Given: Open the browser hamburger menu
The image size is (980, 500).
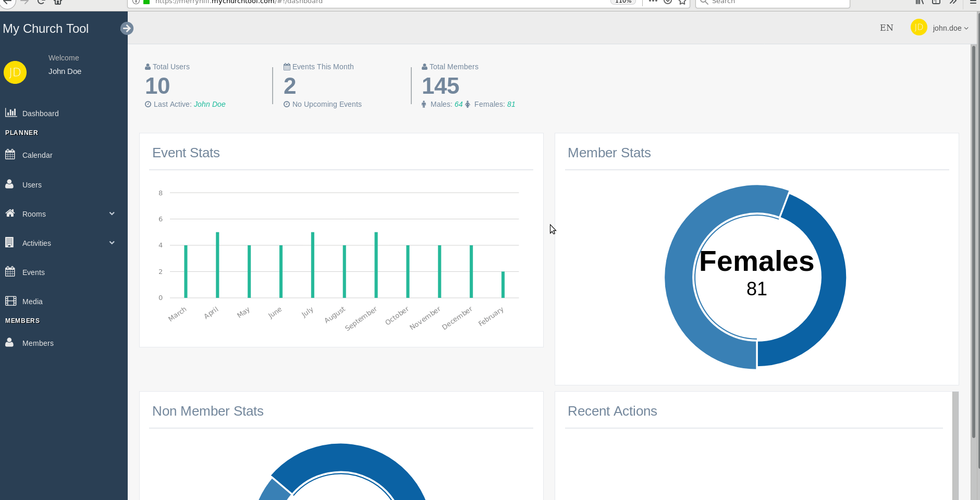Looking at the screenshot, I should tap(973, 2).
